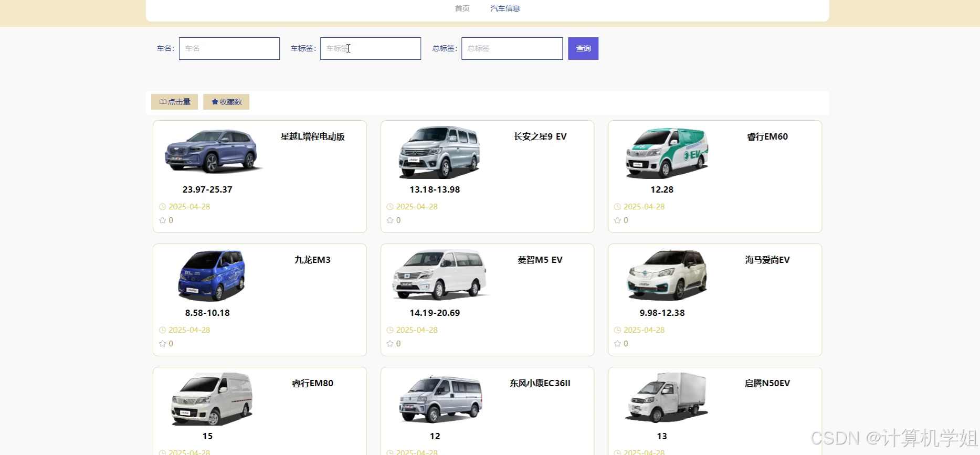Click the 启腾N50EV title
980x455 pixels.
(x=767, y=383)
